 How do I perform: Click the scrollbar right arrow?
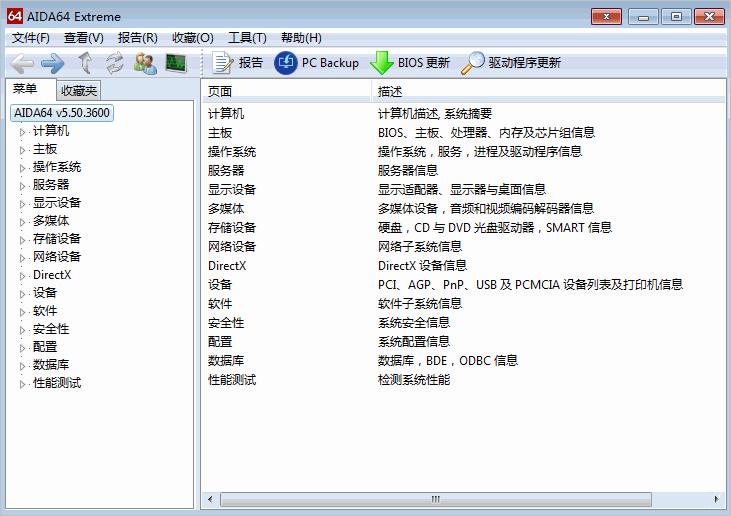[717, 499]
